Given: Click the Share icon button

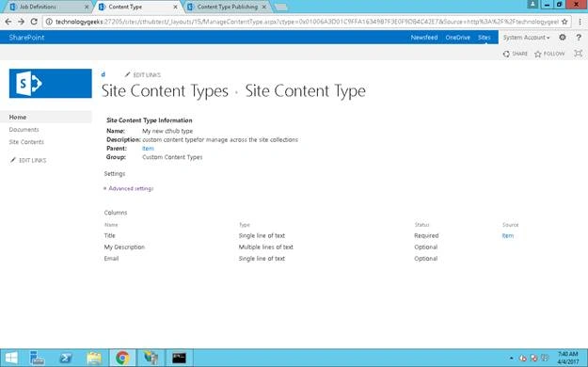Looking at the screenshot, I should (x=516, y=54).
